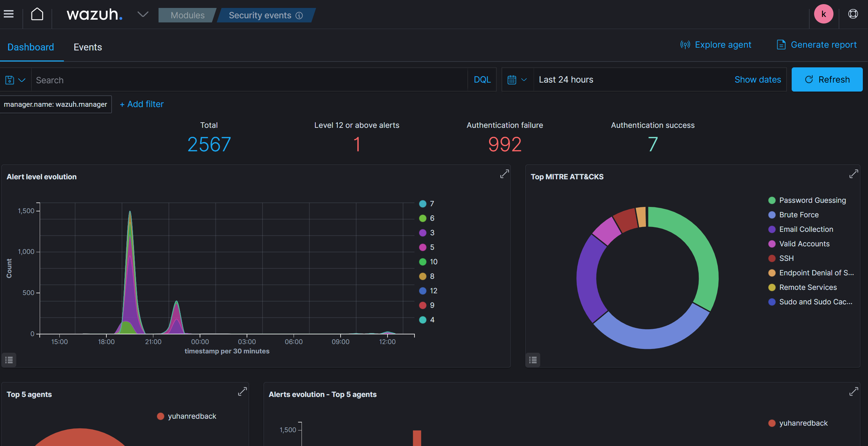Click Valid Accounts legend entry
The width and height of the screenshot is (868, 446).
point(799,244)
